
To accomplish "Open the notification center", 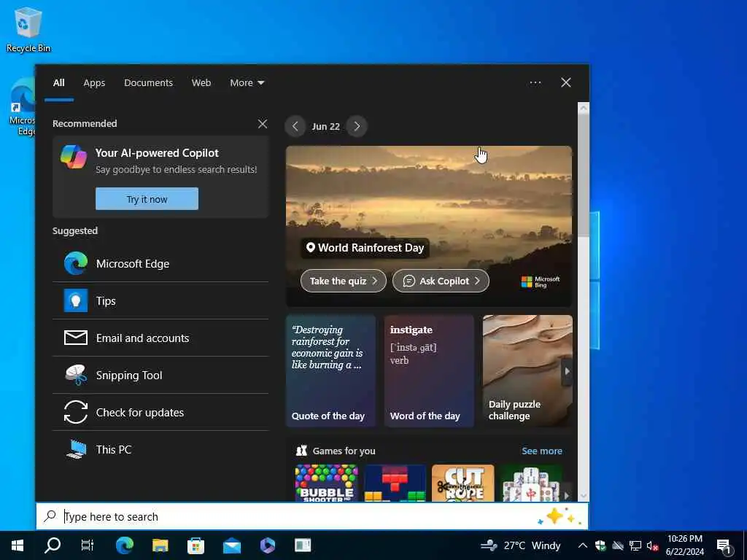I will coord(724,546).
